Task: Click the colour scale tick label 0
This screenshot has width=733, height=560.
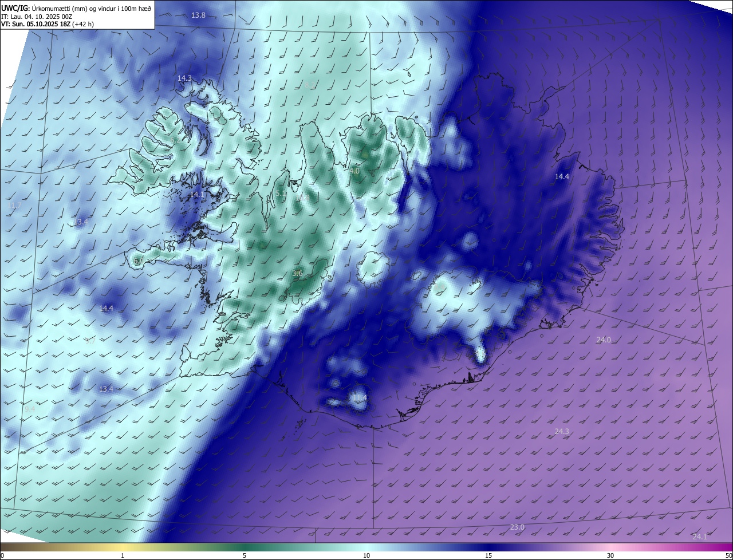Action: click(2, 555)
